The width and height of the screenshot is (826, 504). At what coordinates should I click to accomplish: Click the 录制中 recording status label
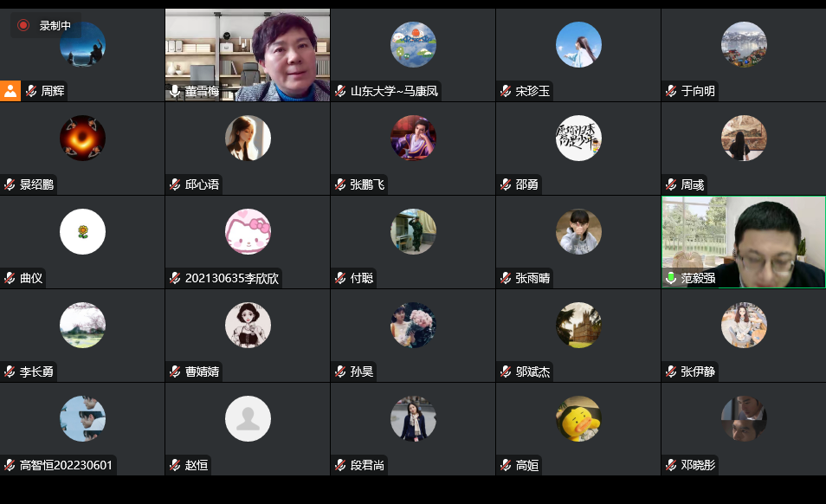[55, 25]
